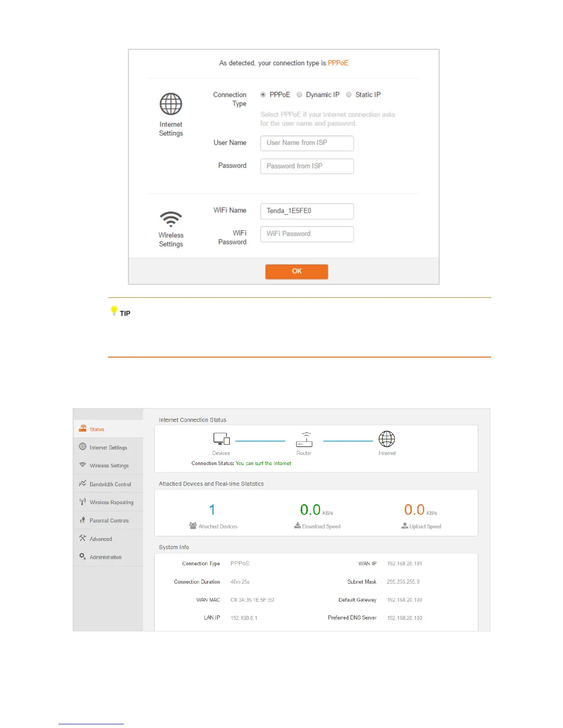Click the Connection Type value PPPoE in System Info
The height and width of the screenshot is (728, 563).
click(x=240, y=563)
